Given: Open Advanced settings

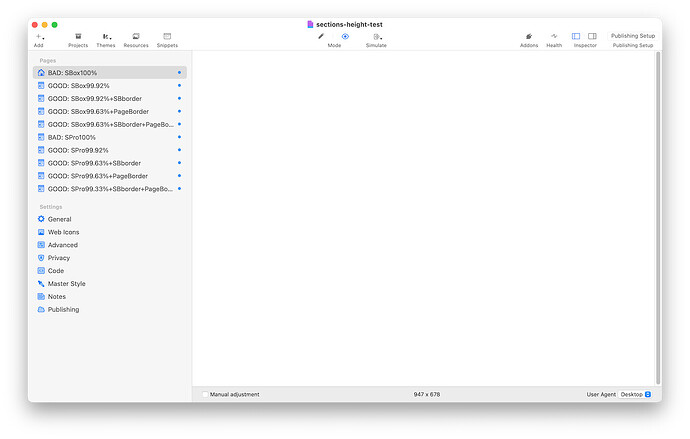Looking at the screenshot, I should (62, 245).
